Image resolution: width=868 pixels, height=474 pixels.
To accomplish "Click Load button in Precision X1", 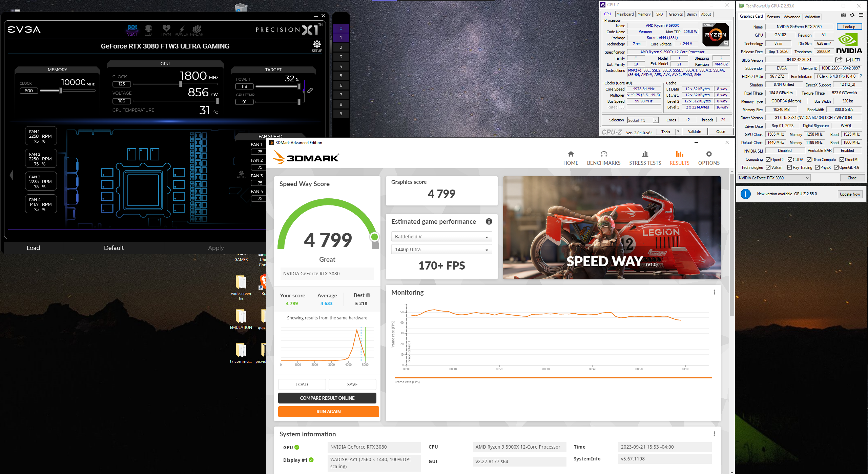I will click(33, 248).
